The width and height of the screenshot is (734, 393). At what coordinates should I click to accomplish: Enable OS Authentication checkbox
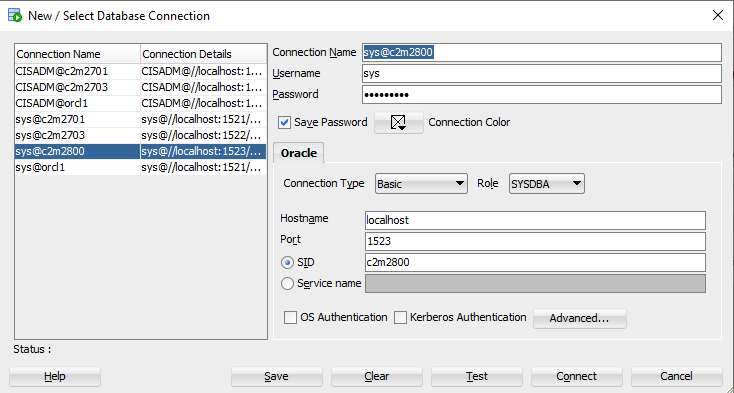click(x=290, y=318)
